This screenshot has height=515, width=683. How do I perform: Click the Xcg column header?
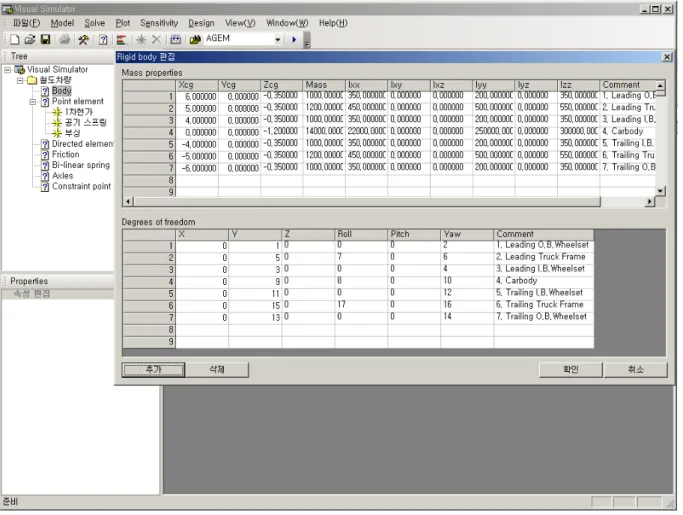197,85
